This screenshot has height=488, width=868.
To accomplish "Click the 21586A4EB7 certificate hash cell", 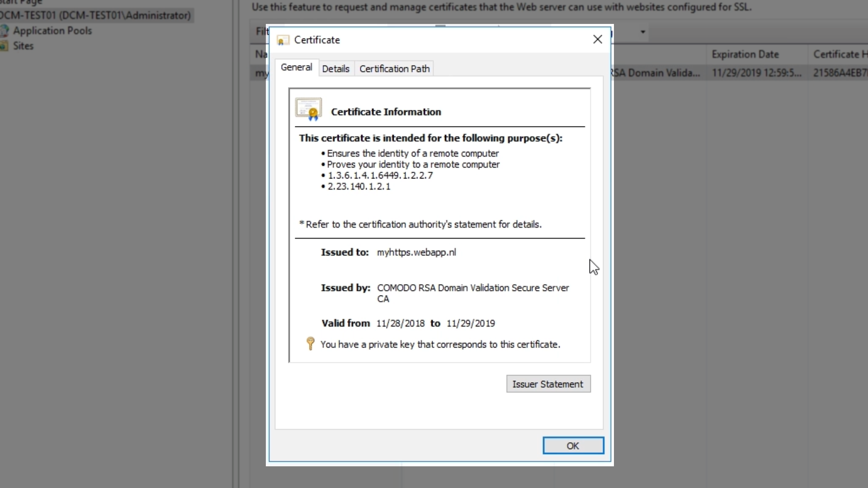I will [x=839, y=73].
